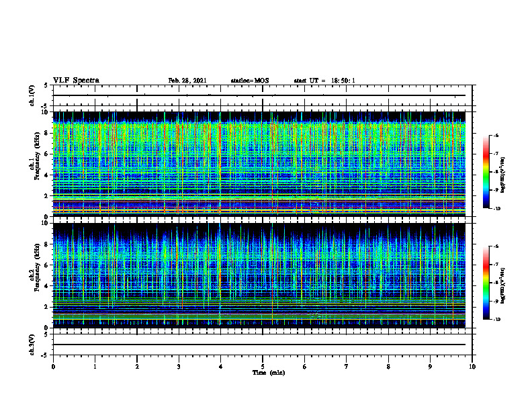Click the ch.1 colorbar log(PSD) unit label
Viewport: 532px width, 411px height.
pos(503,175)
